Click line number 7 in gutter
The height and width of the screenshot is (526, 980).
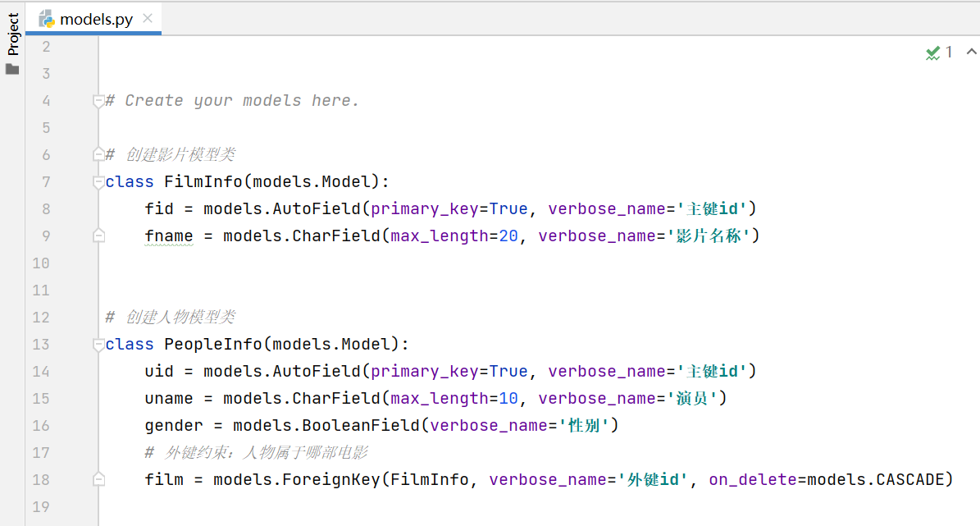46,182
